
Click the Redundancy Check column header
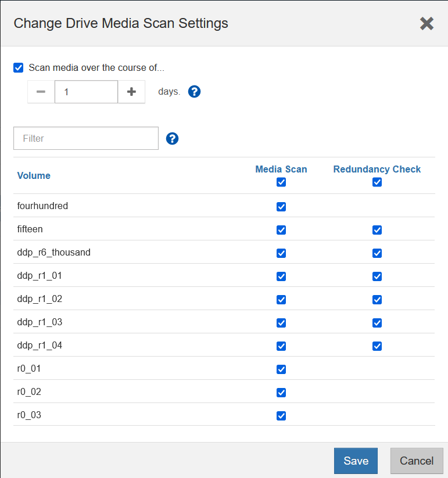[x=377, y=169]
